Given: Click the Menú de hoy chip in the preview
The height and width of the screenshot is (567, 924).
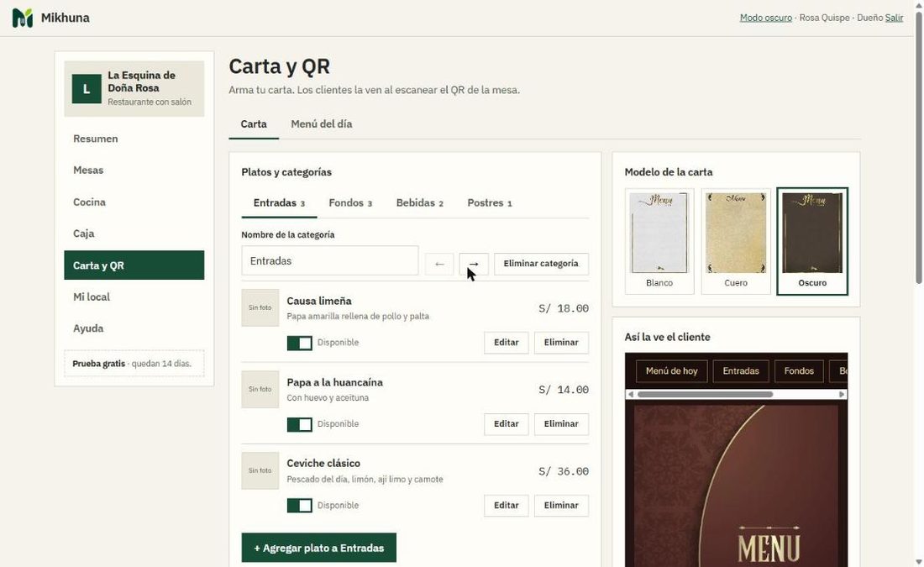Looking at the screenshot, I should tap(672, 371).
